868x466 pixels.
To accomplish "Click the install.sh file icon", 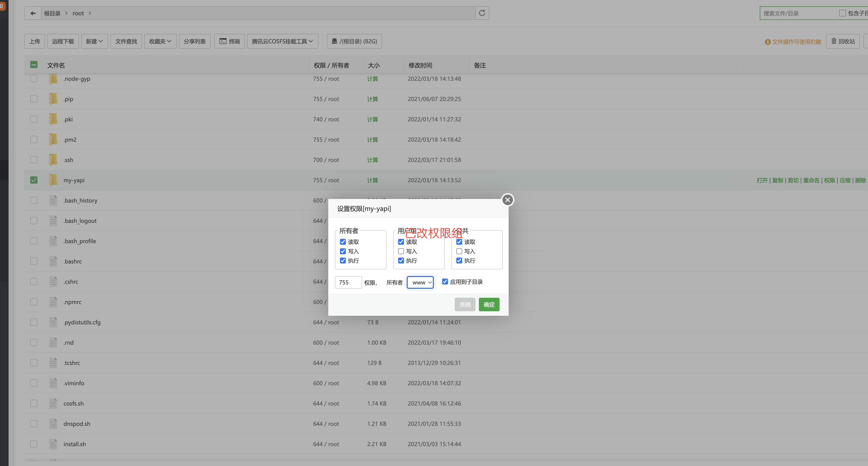I will click(53, 444).
